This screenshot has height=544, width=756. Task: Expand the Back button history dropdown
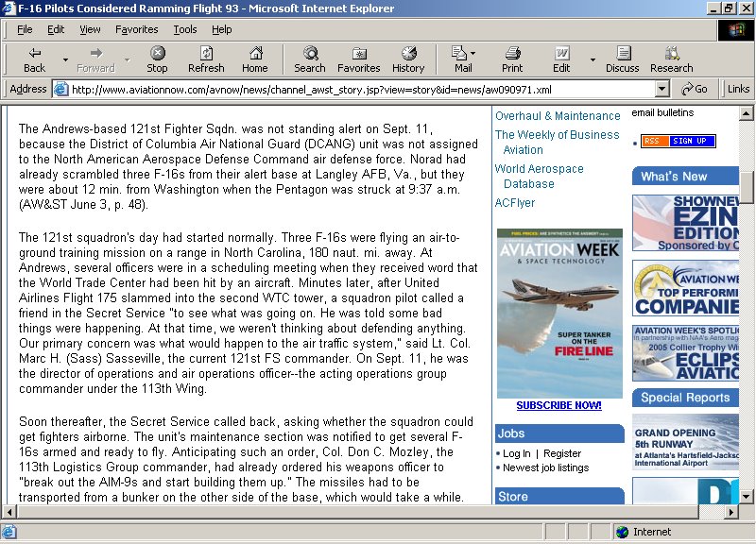coord(65,59)
